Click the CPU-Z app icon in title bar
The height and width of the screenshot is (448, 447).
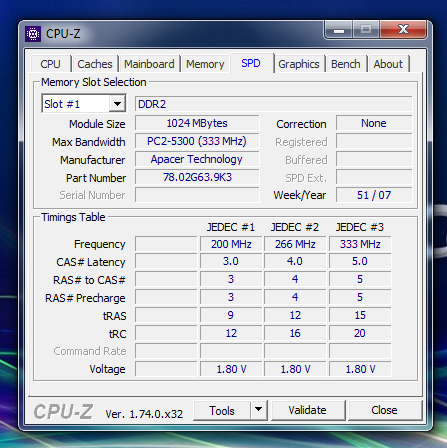coord(33,34)
